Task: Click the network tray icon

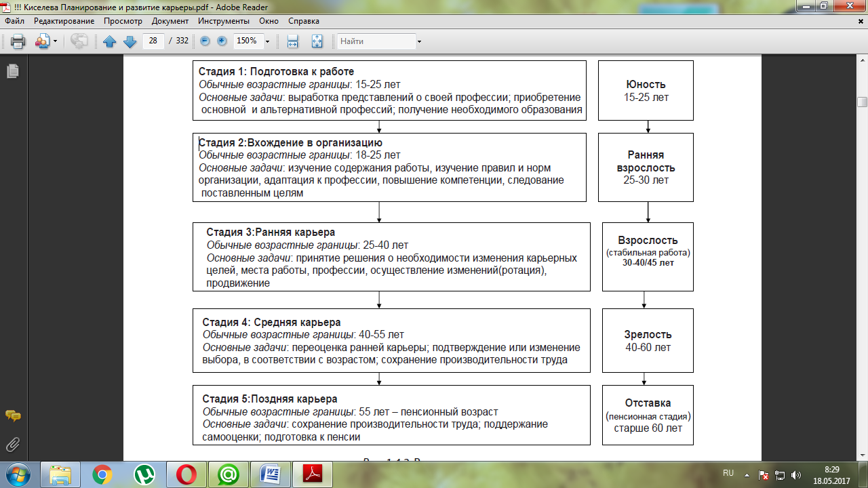Action: tap(780, 474)
